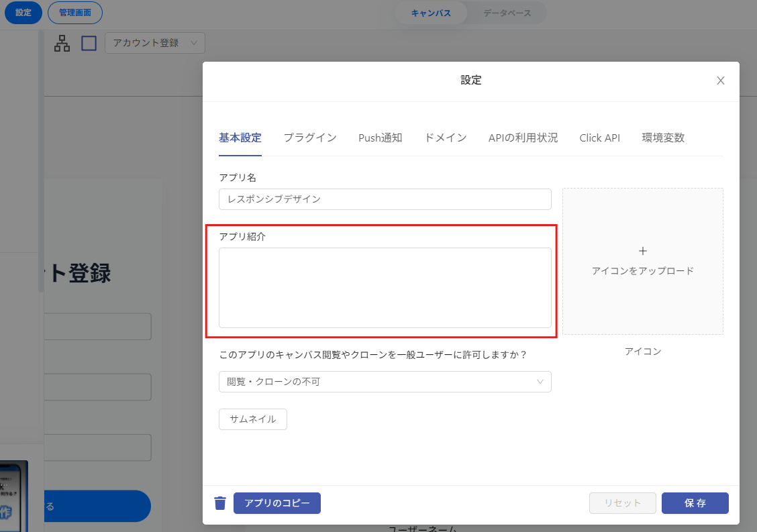Click the アプリ名 input field
757x532 pixels.
(x=385, y=199)
